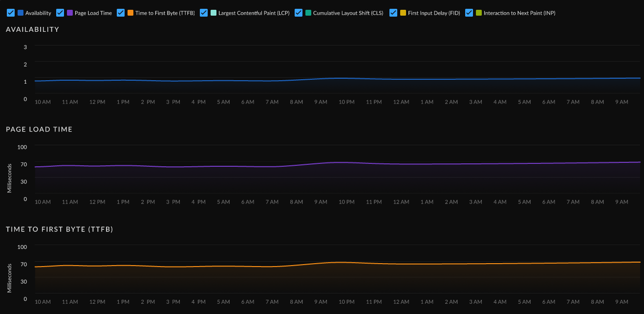The width and height of the screenshot is (644, 314).
Task: Click the Availability legend label text
Action: 38,13
